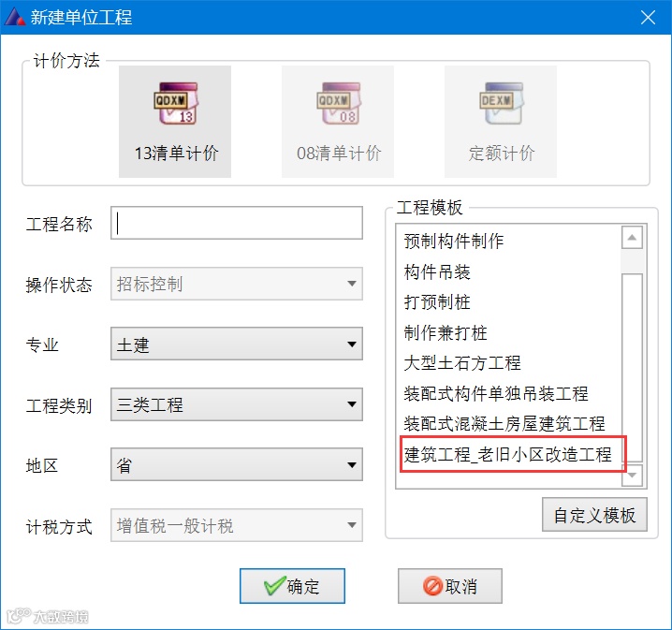Select 构件吊装 template entry
The height and width of the screenshot is (630, 672).
(x=437, y=271)
